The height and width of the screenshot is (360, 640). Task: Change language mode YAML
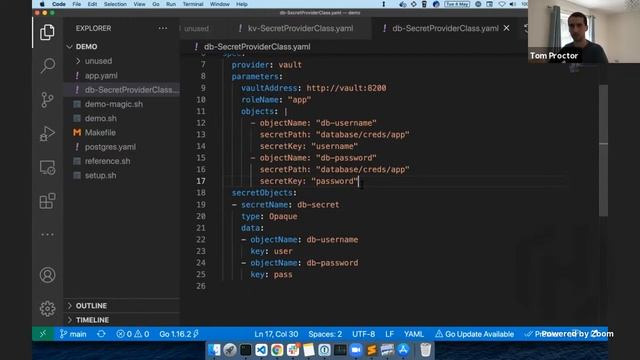point(413,334)
